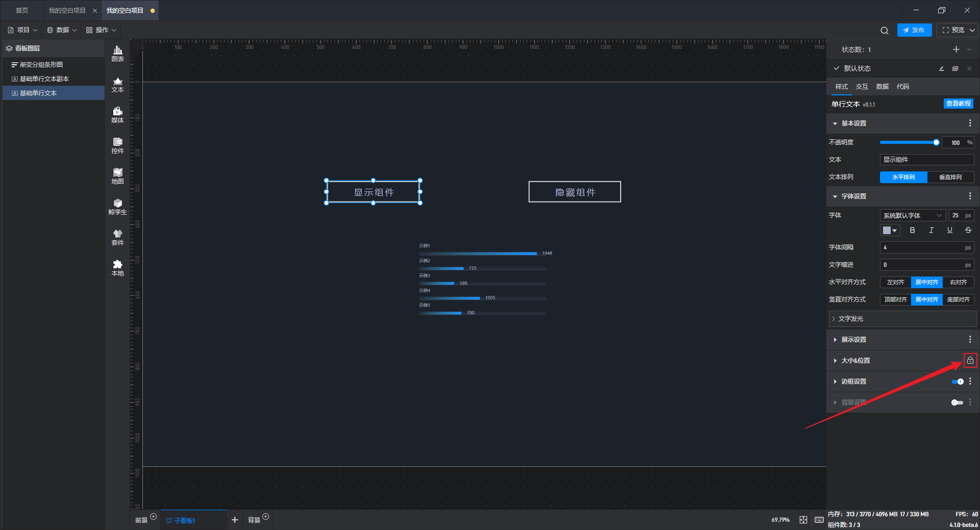The image size is (980, 530).
Task: Click the fit-to-screen icon near zoom
Action: [x=803, y=520]
